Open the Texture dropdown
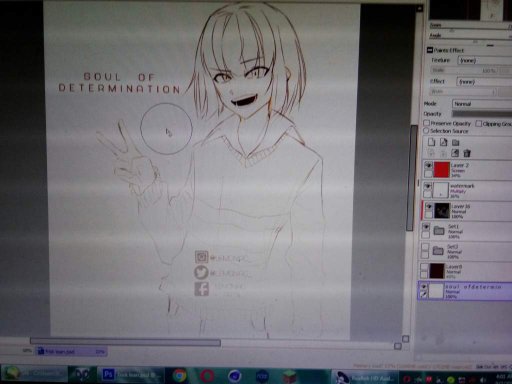512x384 pixels. (485, 60)
